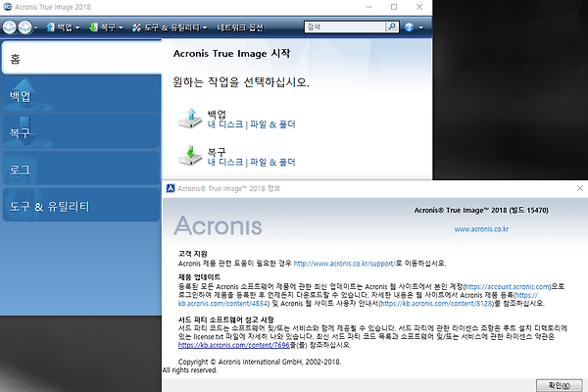This screenshot has height=392, width=588.
Task: Select the 로그 sidebar item
Action: coord(81,169)
